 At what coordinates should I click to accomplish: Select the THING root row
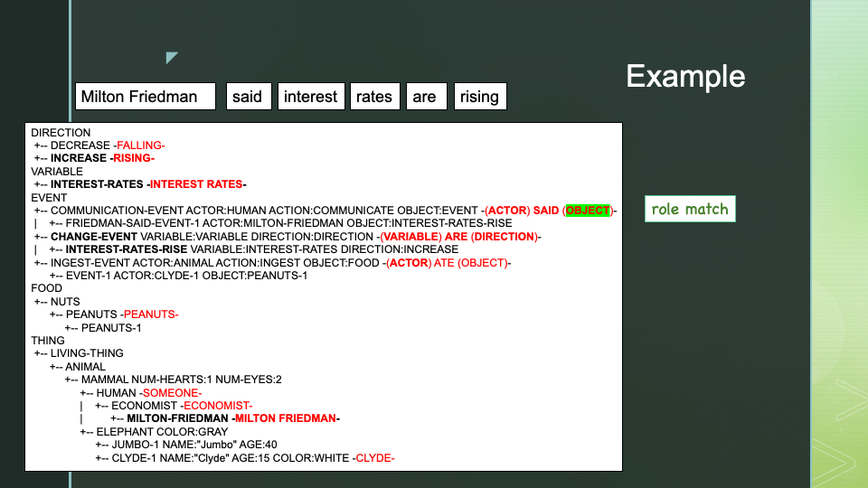(48, 341)
